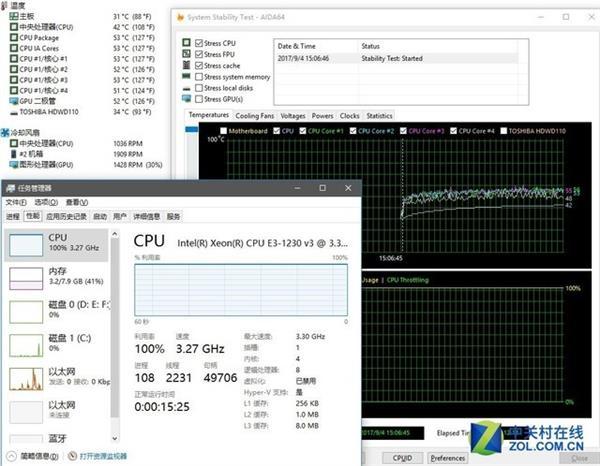Open 打开资源监视器 resource monitor link
This screenshot has height=466, width=600.
(x=103, y=456)
